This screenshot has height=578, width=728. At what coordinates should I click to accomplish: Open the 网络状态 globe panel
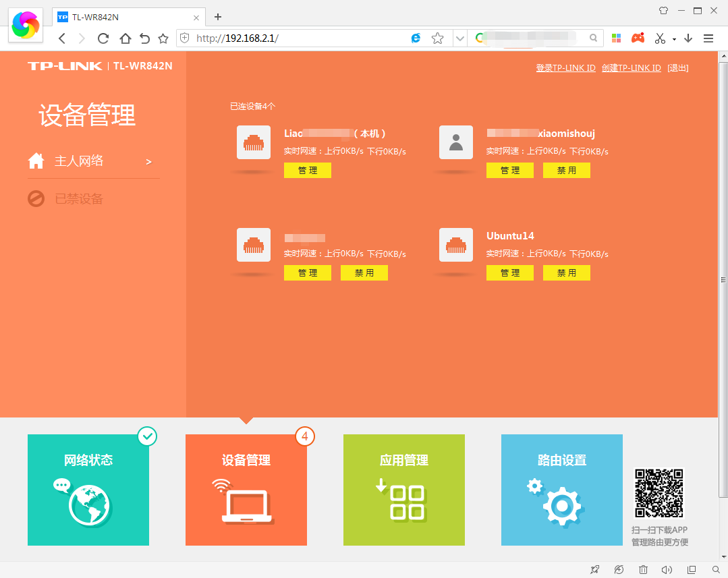(88, 490)
